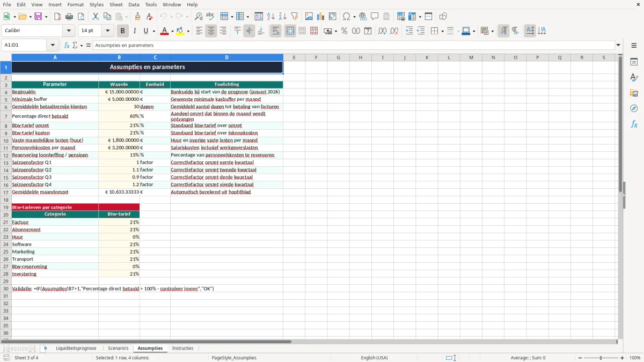Click the Delete Decimal Place icon
This screenshot has width=644, height=362.
(394, 31)
